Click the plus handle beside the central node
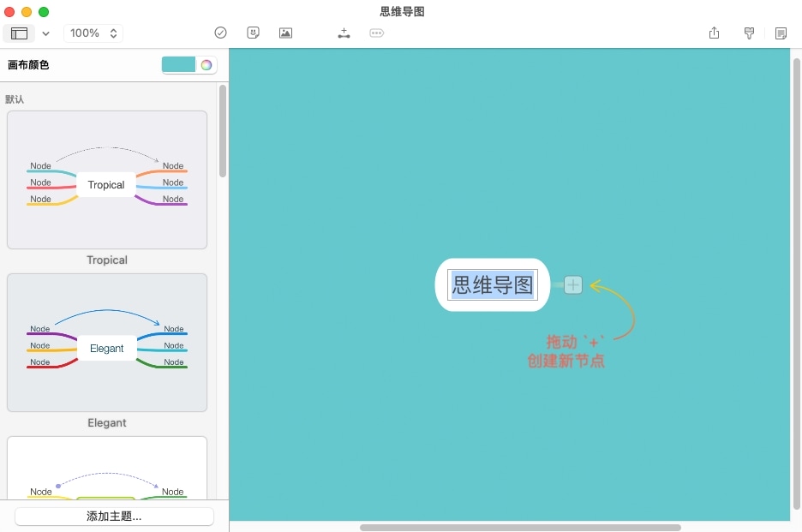The image size is (802, 532). pyautogui.click(x=573, y=285)
